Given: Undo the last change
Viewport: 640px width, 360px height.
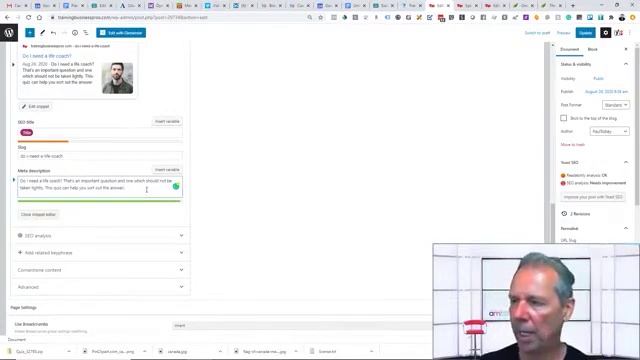Looking at the screenshot, I should 53,33.
